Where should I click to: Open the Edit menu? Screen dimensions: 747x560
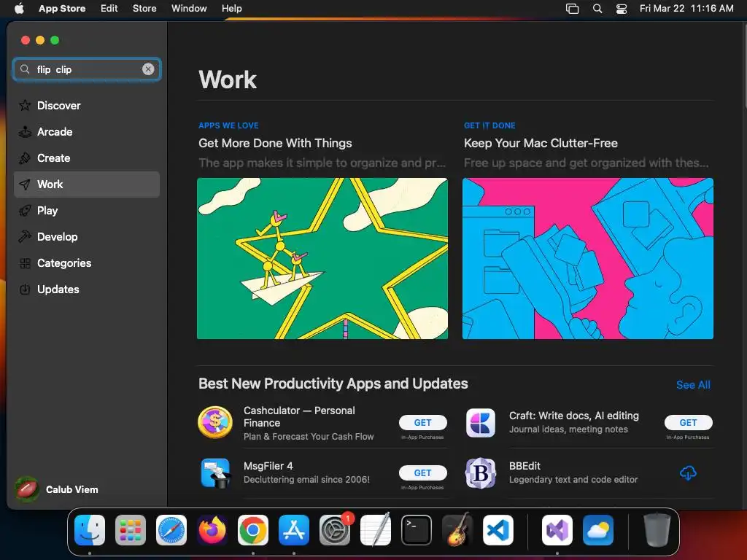coord(109,8)
